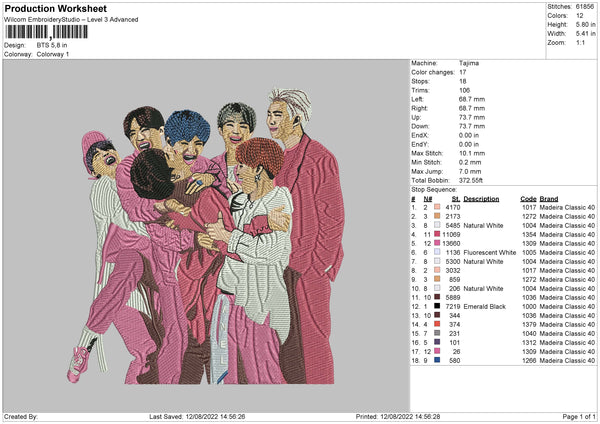The image size is (600, 424).
Task: Click the color swatch beside stitch count 13660
Action: pos(437,243)
